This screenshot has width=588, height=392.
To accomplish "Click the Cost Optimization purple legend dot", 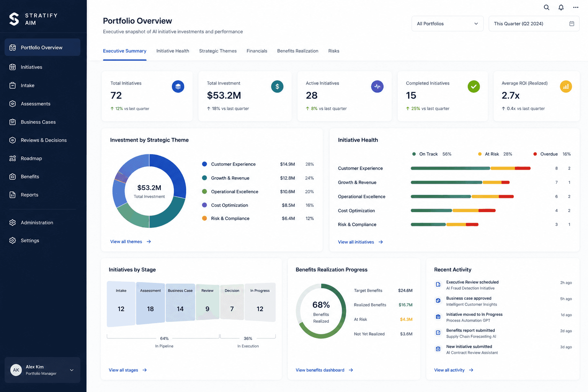I will point(204,205).
